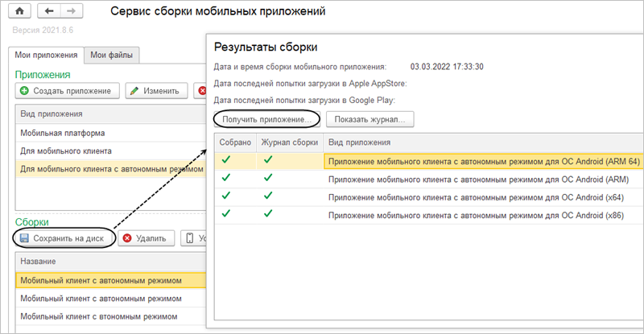Image resolution: width=644 pixels, height=334 pixels.
Task: Open the Мои приложения tab
Action: click(x=47, y=55)
